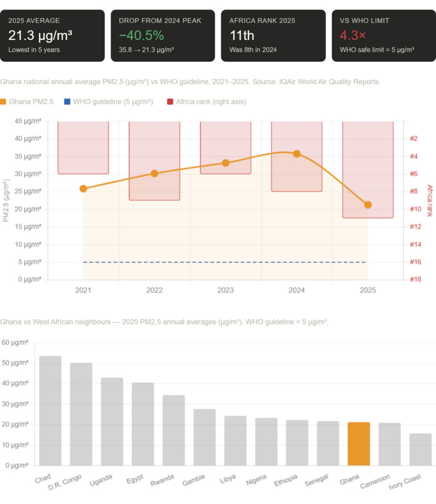Select the highlighted orange Ghana bar
The height and width of the screenshot is (504, 436).
coord(359,443)
